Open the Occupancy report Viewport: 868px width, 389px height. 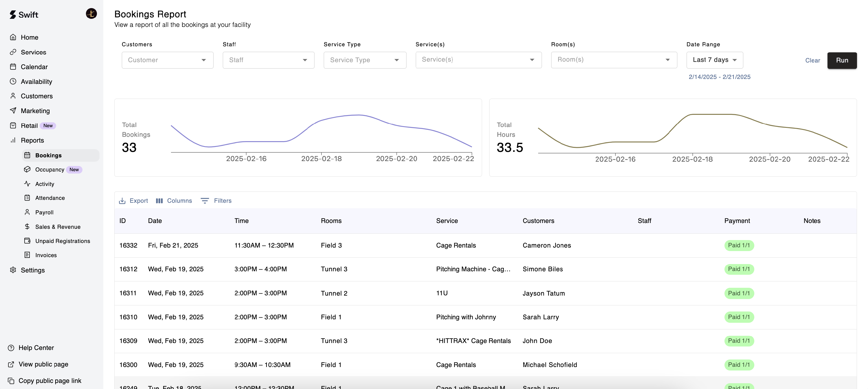point(49,169)
